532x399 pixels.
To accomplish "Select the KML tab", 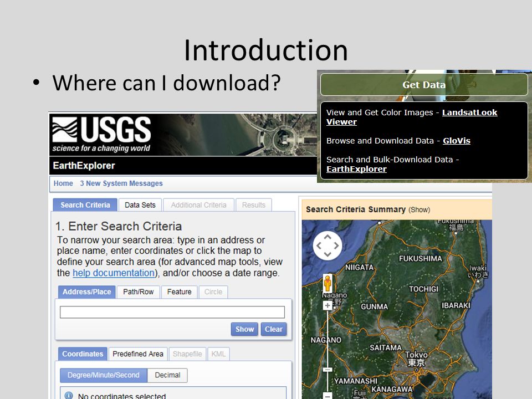I will [x=218, y=354].
